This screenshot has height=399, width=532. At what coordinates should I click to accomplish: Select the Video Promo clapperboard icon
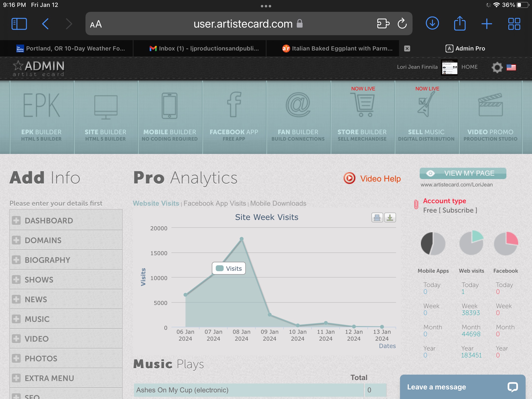pyautogui.click(x=490, y=105)
